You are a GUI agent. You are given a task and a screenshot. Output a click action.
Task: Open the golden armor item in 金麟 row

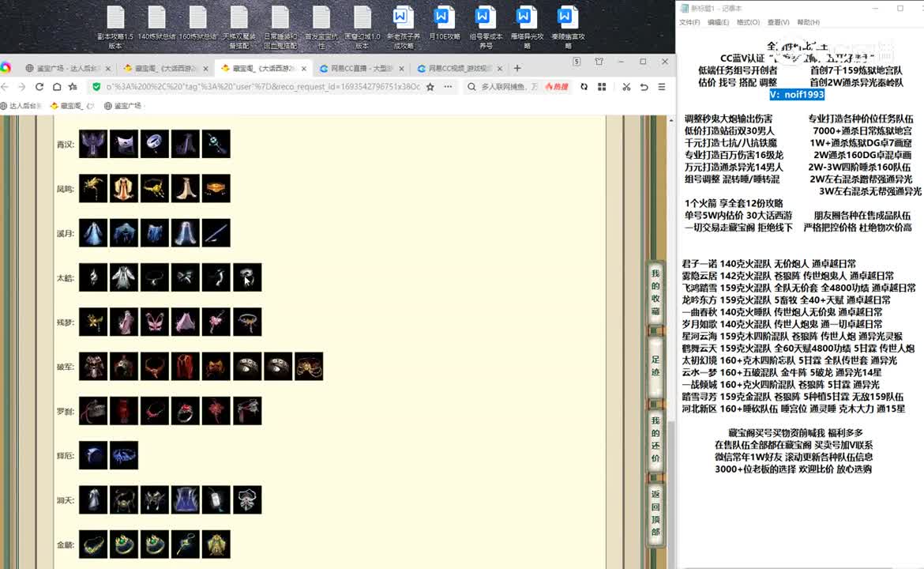[216, 545]
